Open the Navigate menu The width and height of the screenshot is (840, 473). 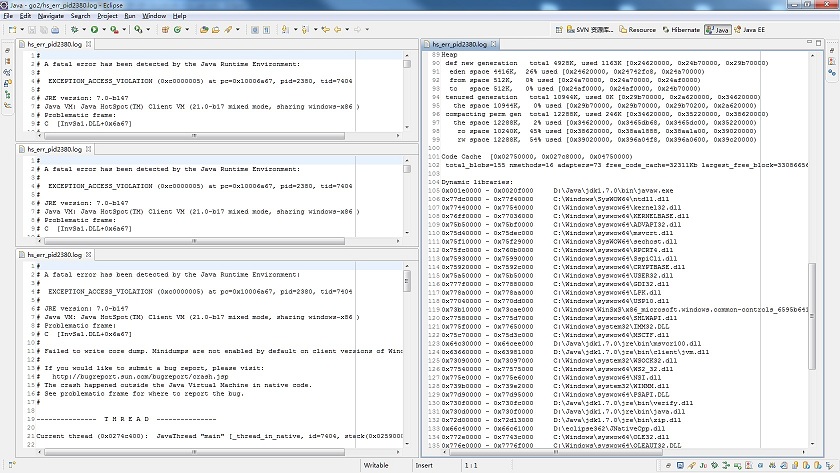click(x=50, y=16)
